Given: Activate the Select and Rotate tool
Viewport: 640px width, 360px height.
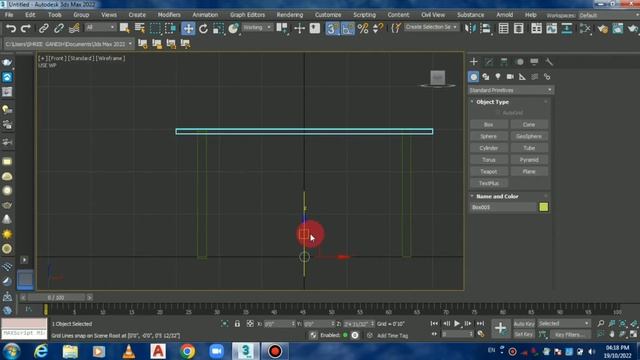Looking at the screenshot, I should (203, 28).
